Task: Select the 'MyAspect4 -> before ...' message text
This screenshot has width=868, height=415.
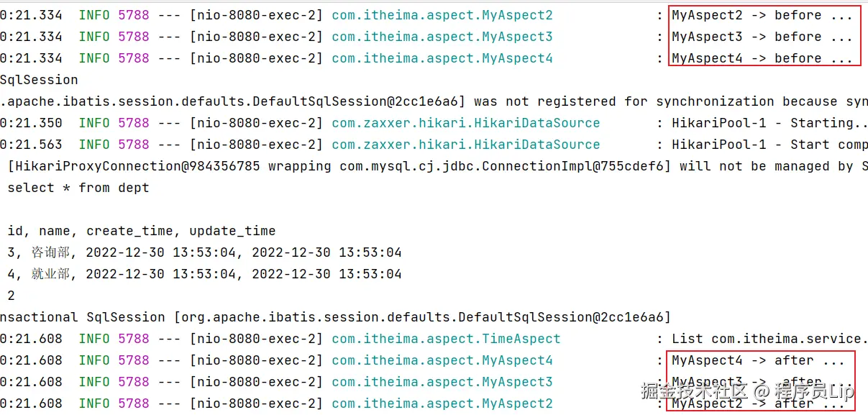Action: point(762,58)
